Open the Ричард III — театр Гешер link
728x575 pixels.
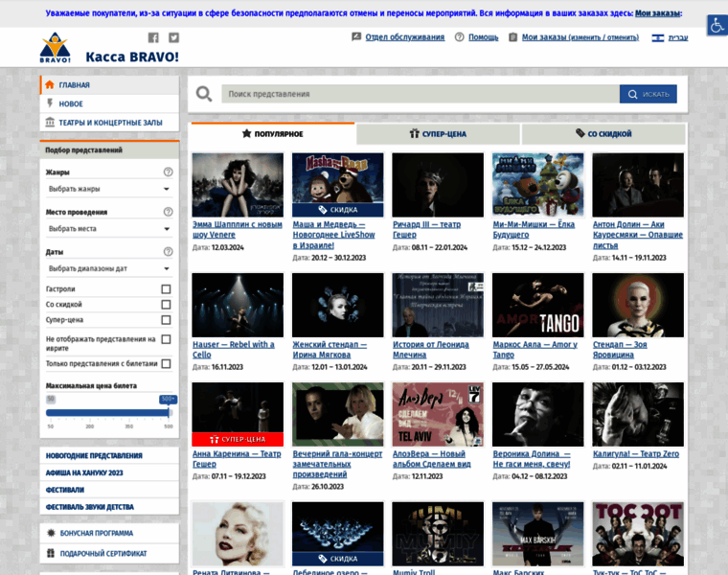tap(426, 229)
